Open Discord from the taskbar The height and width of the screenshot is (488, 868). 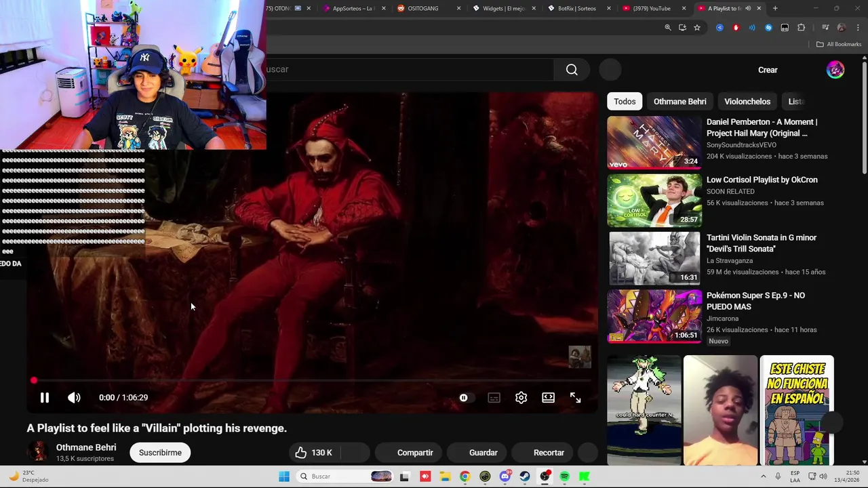tap(505, 476)
